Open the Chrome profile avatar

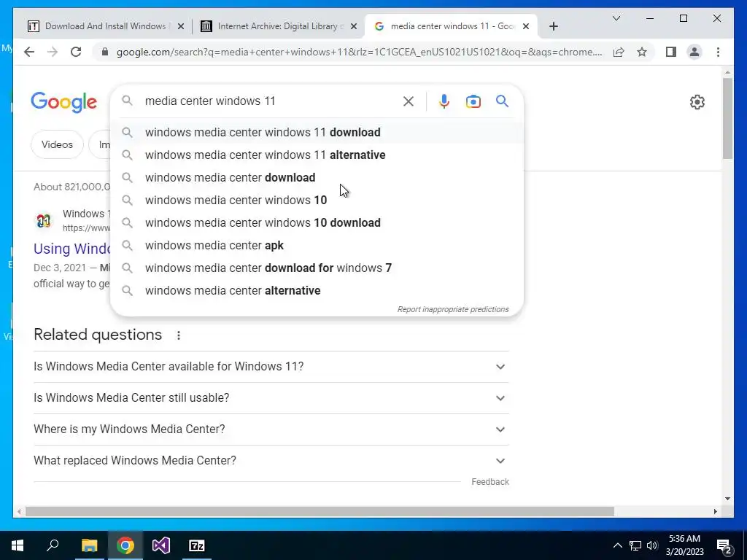[694, 52]
